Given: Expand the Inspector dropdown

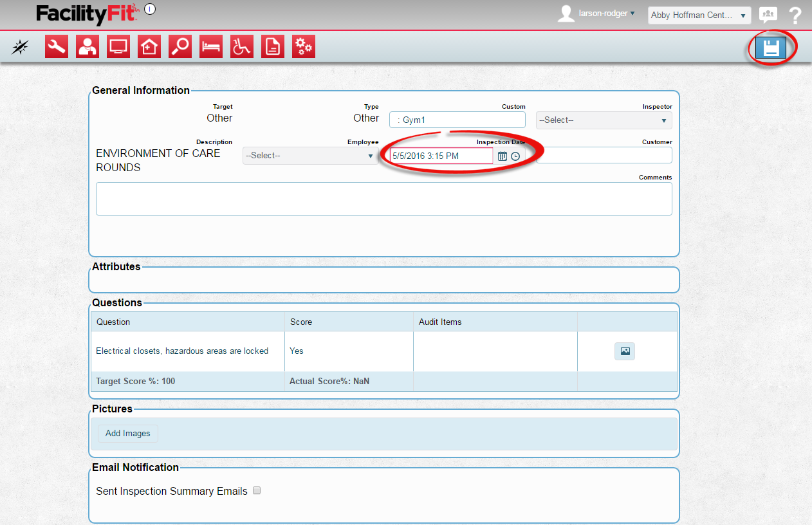Looking at the screenshot, I should coord(604,120).
